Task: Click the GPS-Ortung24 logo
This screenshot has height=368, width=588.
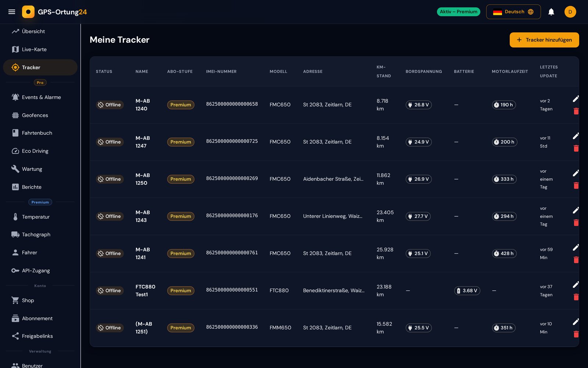Action: (x=54, y=12)
